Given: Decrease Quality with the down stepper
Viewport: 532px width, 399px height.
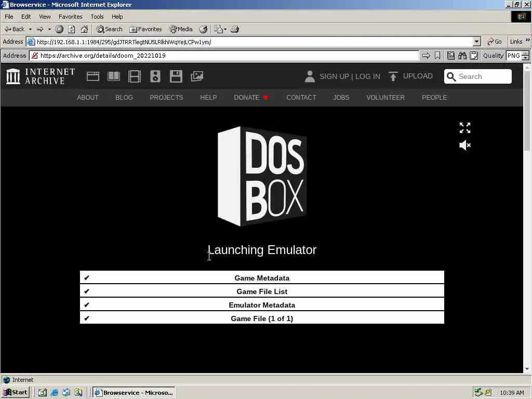Looking at the screenshot, I should coord(526,58).
